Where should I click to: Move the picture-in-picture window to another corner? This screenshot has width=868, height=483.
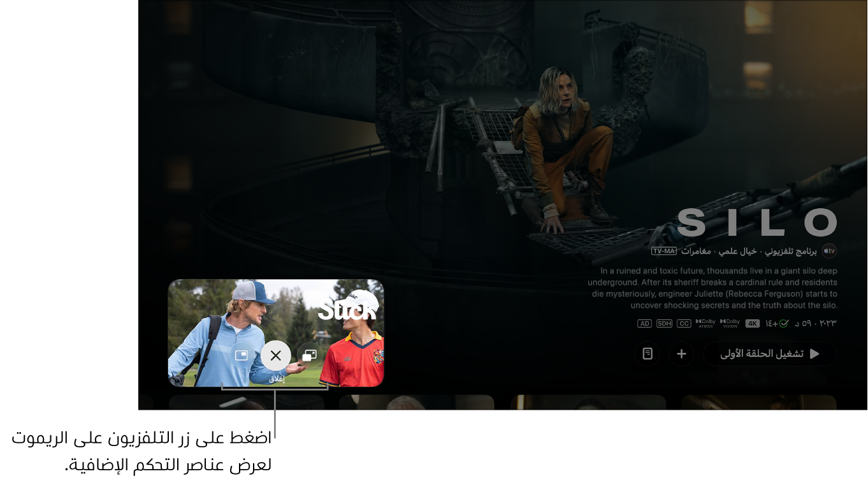pyautogui.click(x=242, y=356)
